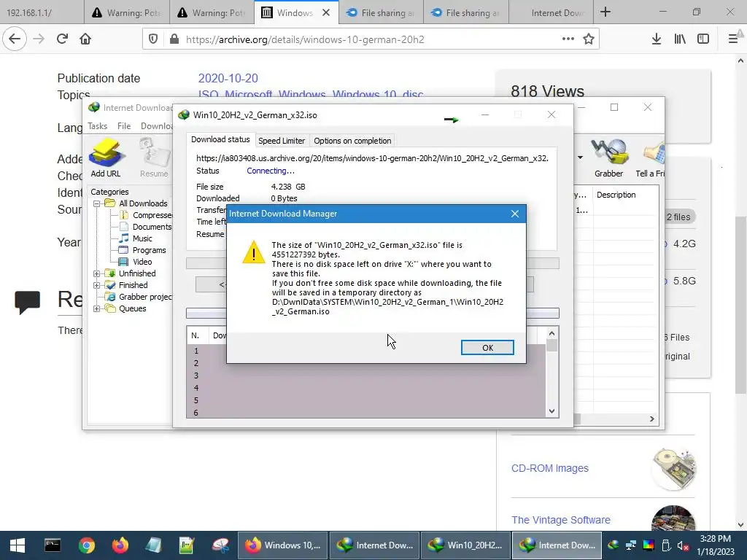Reload the page in Firefox

(63, 39)
